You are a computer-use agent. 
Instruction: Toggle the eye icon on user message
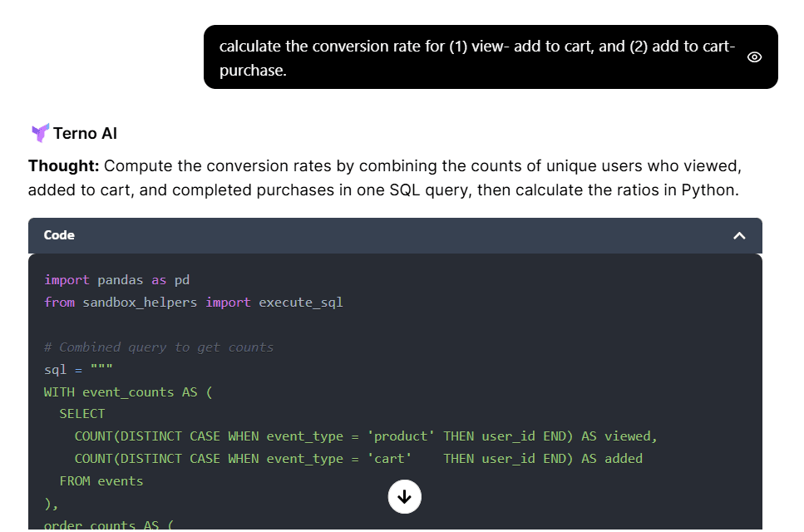tap(754, 57)
